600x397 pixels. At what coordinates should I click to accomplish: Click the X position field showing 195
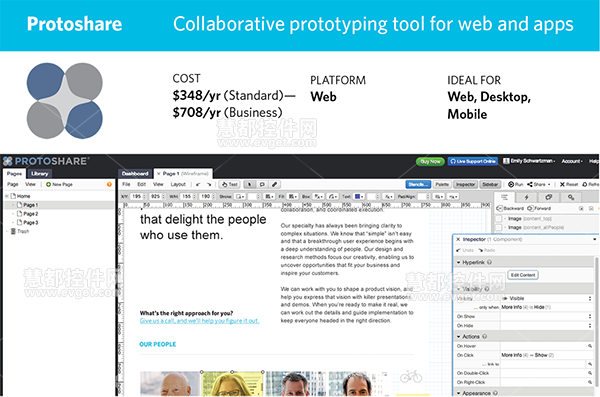(x=137, y=196)
